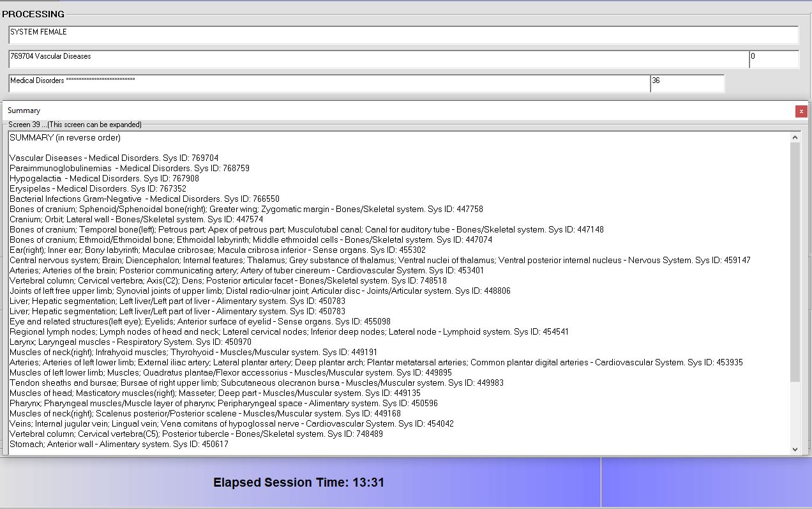Viewport: 812px width, 509px height.
Task: Select the Bacterial Infections Gram-Negative line
Action: click(x=144, y=199)
